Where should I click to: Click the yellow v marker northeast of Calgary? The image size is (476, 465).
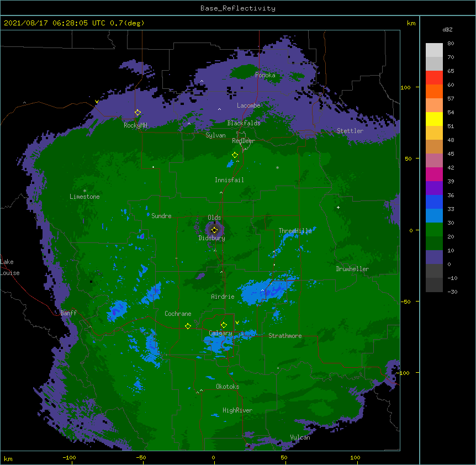click(237, 323)
